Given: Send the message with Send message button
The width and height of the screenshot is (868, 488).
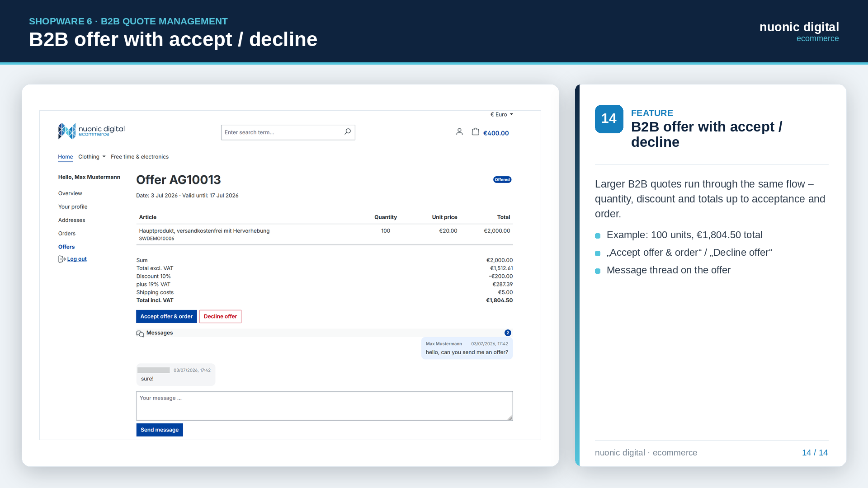Looking at the screenshot, I should [x=160, y=430].
